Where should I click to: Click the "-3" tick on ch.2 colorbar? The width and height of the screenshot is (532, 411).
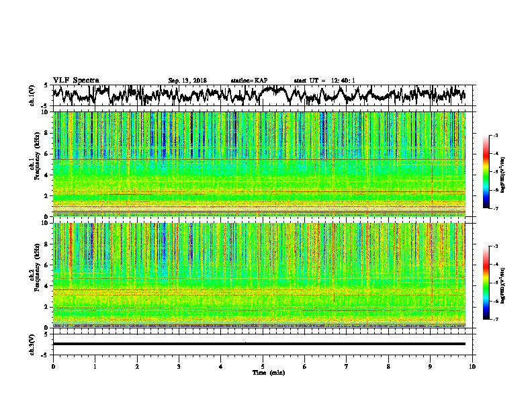pyautogui.click(x=496, y=246)
